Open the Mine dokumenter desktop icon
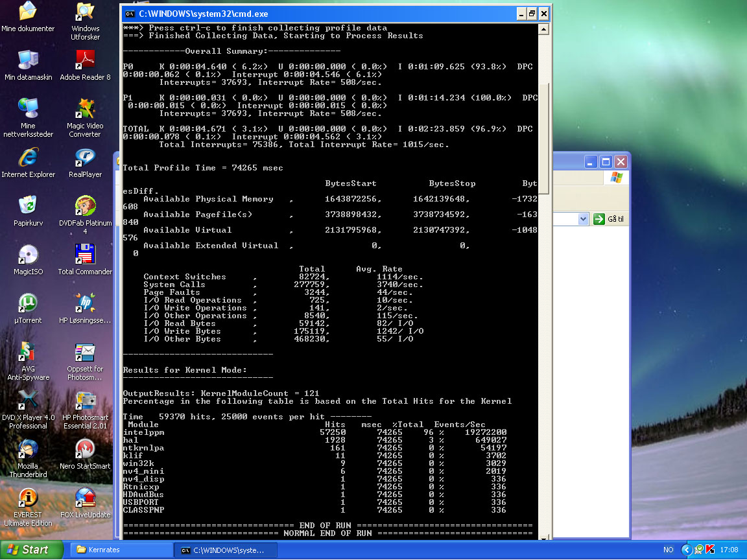 [28, 13]
